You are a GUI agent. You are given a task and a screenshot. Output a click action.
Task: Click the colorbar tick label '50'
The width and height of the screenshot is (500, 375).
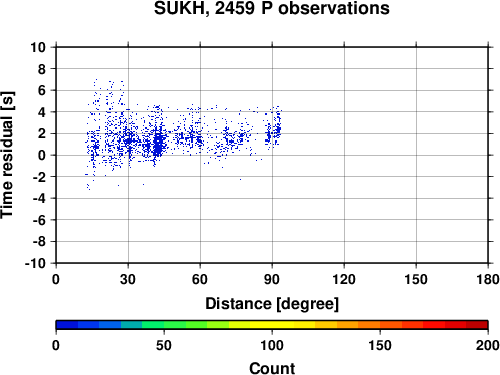[164, 345]
